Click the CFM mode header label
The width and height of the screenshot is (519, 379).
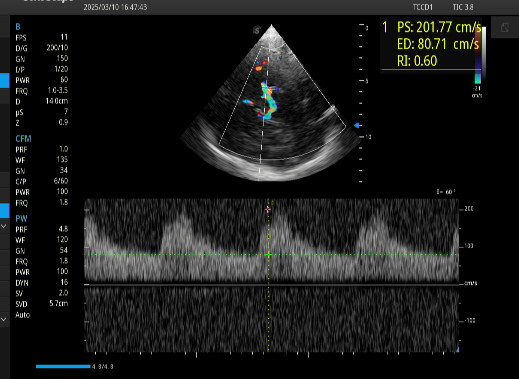[x=23, y=139]
